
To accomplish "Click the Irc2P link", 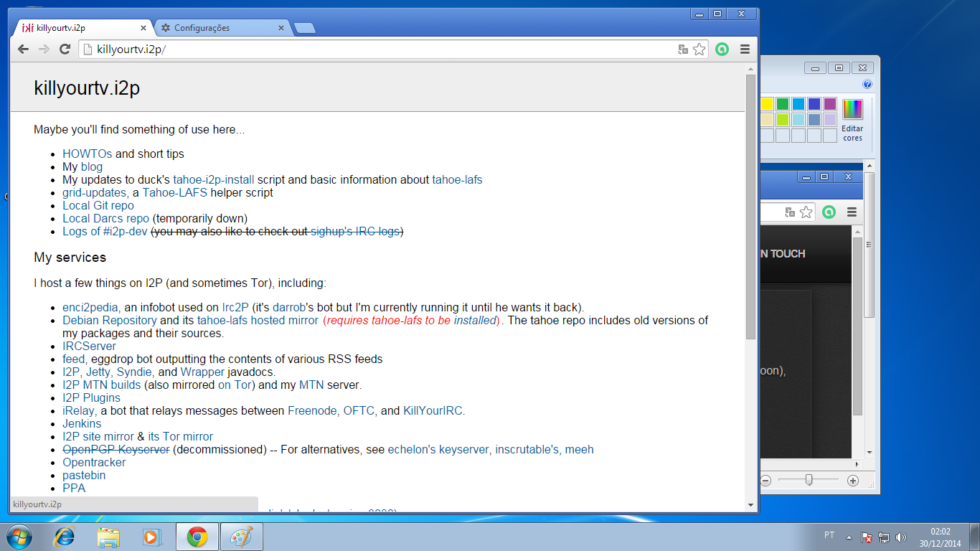I will pyautogui.click(x=235, y=307).
